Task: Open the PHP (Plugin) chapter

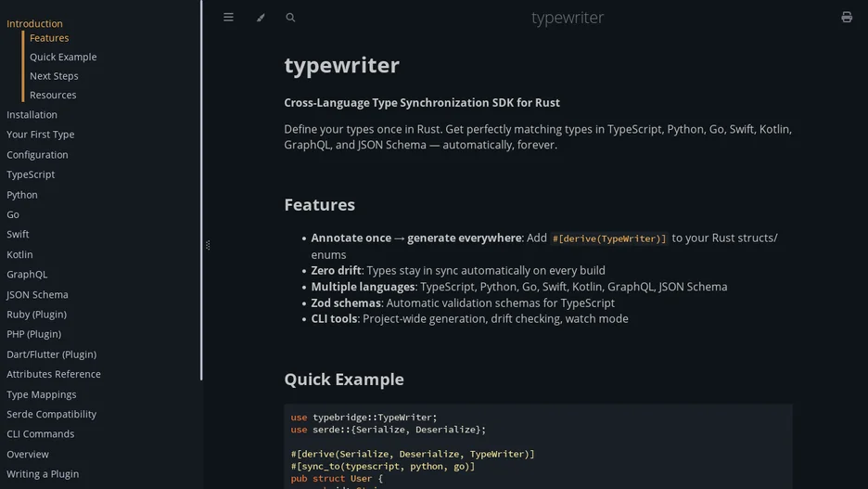Action: pos(33,334)
